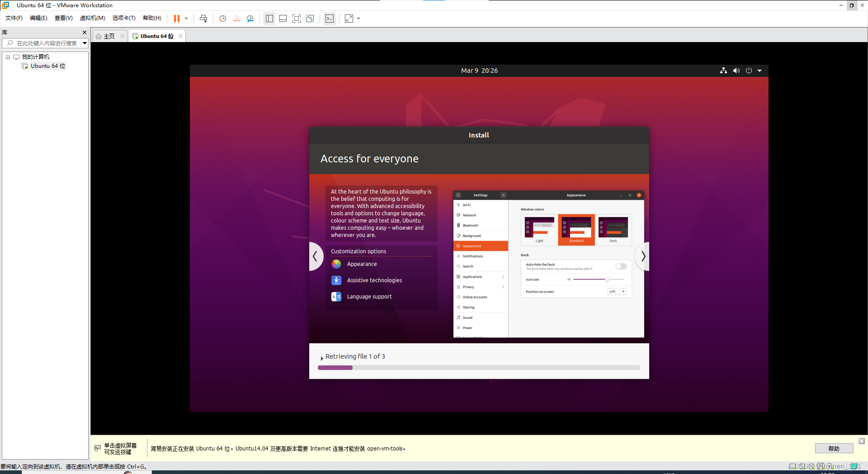
Task: Click the library search input field
Action: 45,43
